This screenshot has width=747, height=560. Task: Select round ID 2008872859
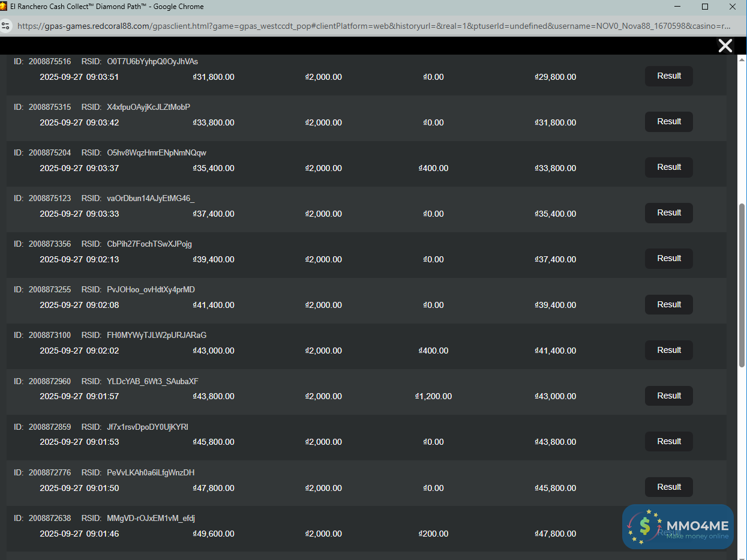[50, 427]
